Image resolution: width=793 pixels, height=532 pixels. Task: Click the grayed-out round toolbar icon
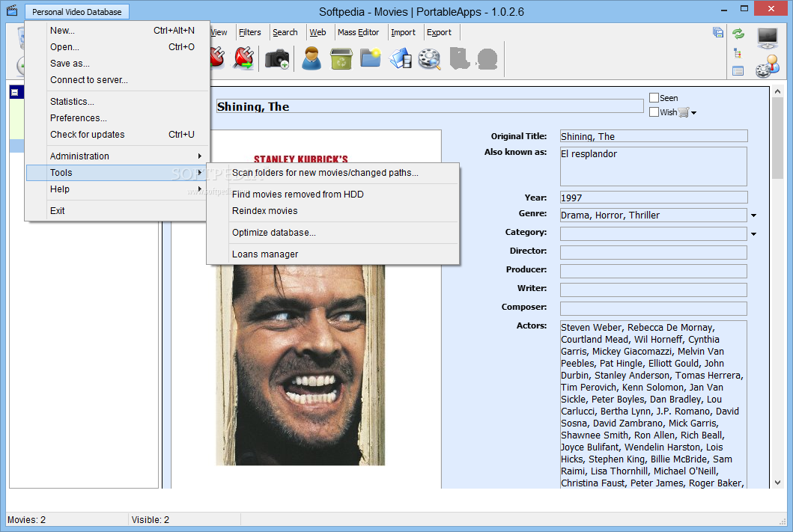[x=487, y=58]
